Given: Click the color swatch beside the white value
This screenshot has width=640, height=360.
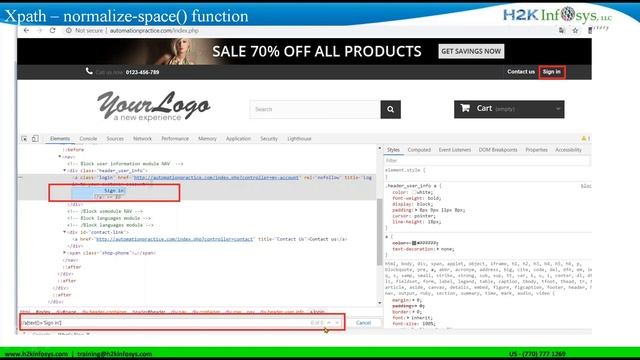Looking at the screenshot, I should (414, 192).
